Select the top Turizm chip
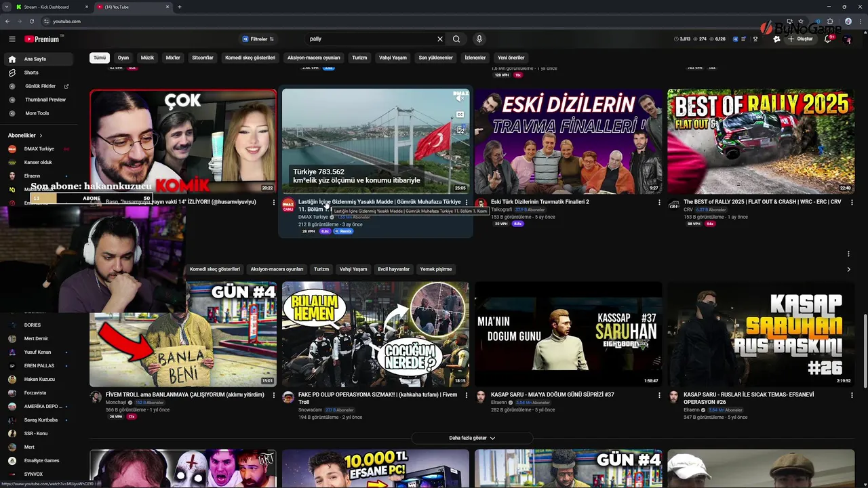 click(x=359, y=58)
